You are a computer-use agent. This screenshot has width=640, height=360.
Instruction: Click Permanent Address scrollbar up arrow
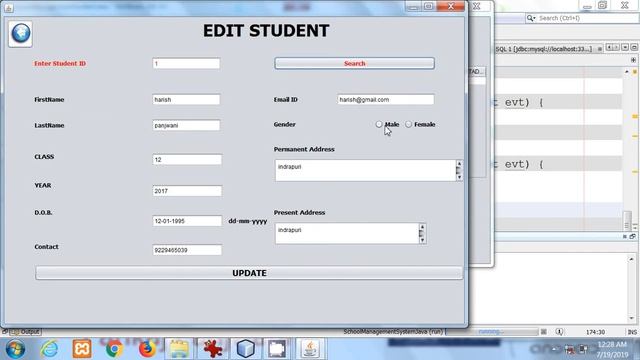459,164
